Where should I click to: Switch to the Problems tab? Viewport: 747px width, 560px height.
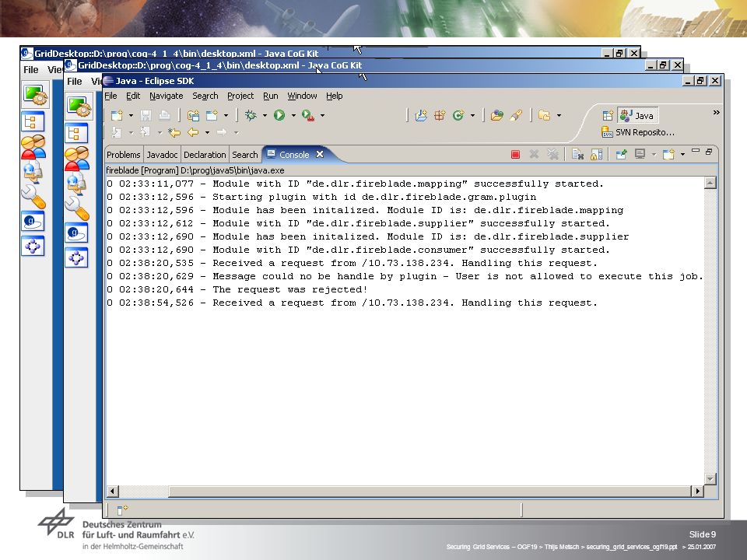point(124,155)
